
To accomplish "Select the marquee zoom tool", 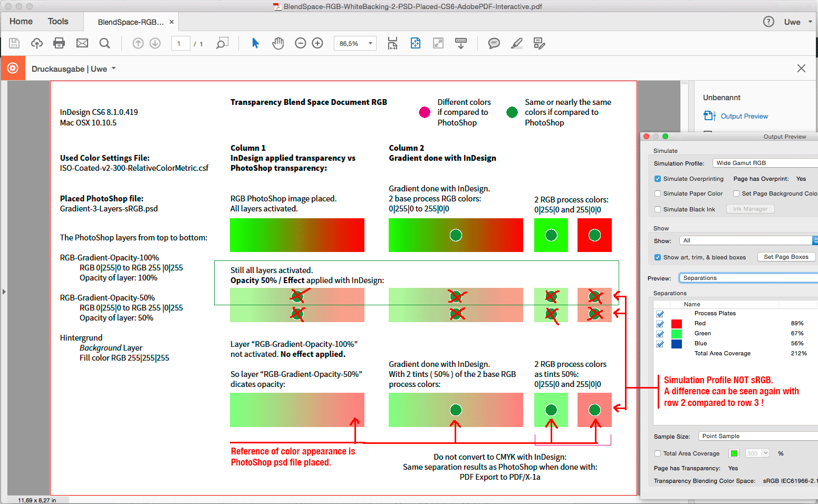I will point(222,43).
